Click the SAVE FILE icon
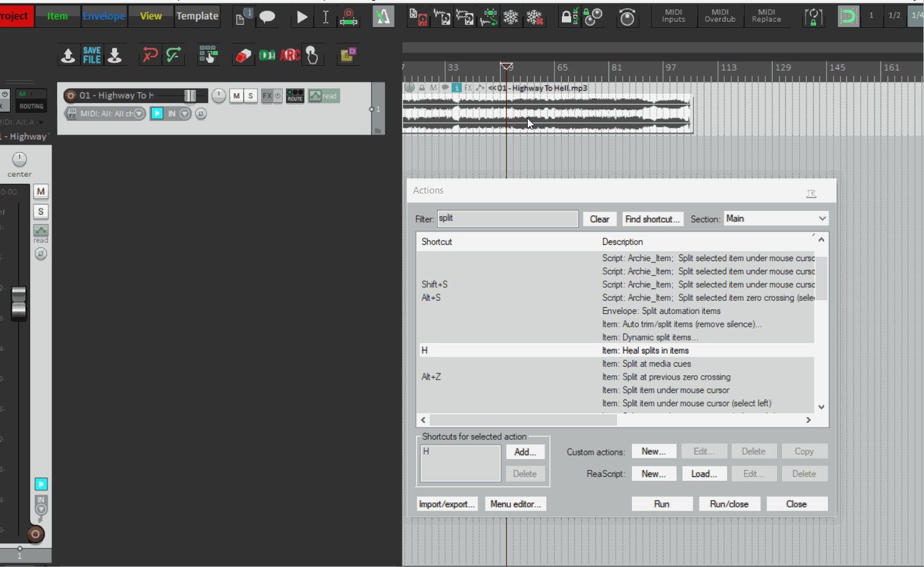 [92, 56]
